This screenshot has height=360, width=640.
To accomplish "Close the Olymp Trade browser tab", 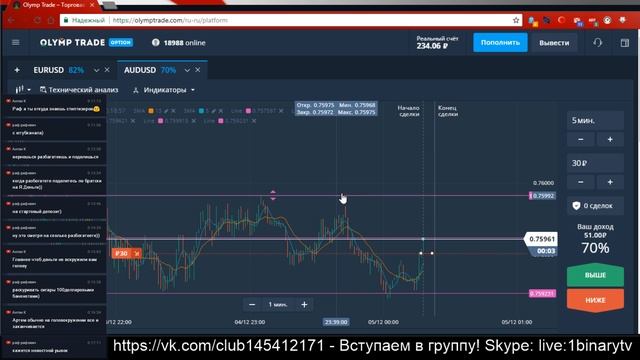I will [x=92, y=5].
